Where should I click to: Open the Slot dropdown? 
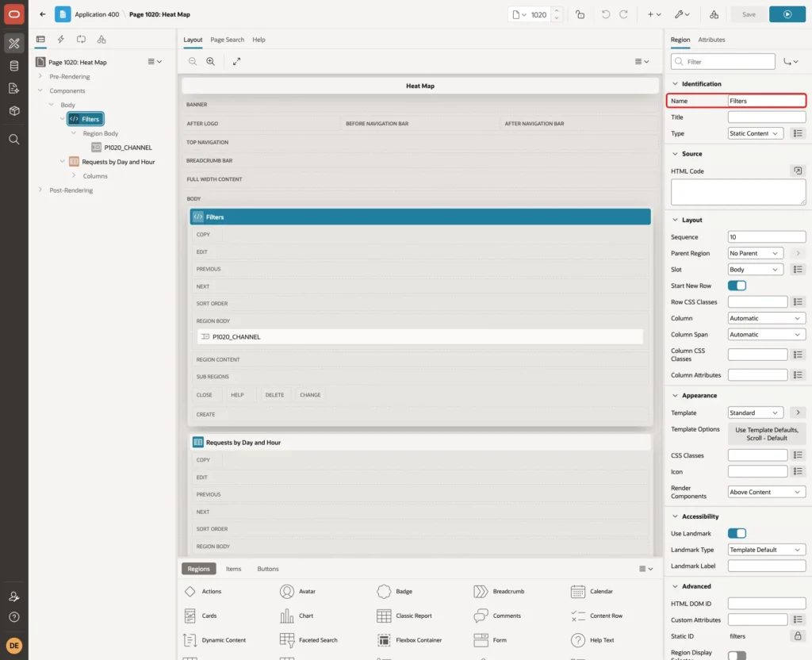point(756,270)
